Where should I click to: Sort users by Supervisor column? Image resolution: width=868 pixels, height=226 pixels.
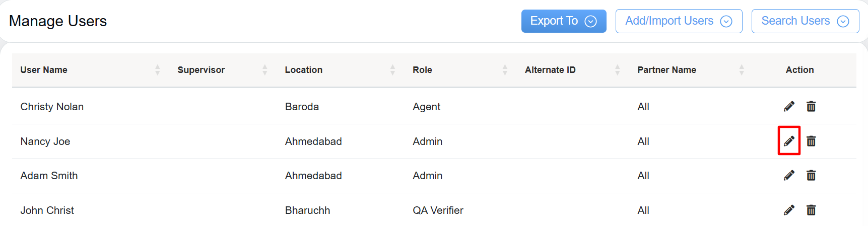[264, 70]
